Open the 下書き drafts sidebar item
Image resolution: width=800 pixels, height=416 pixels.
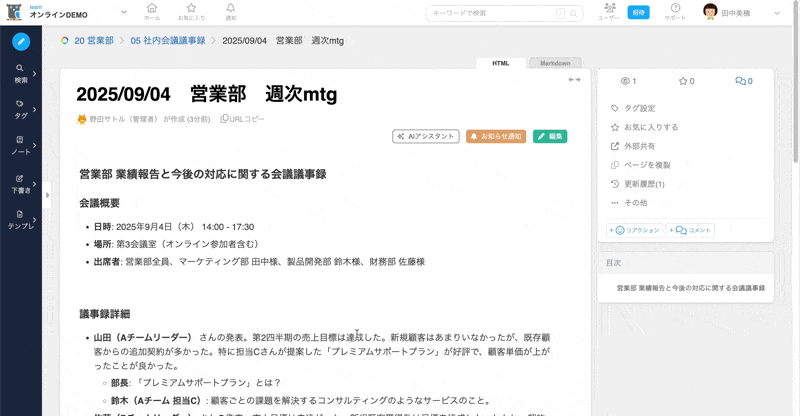coord(20,183)
